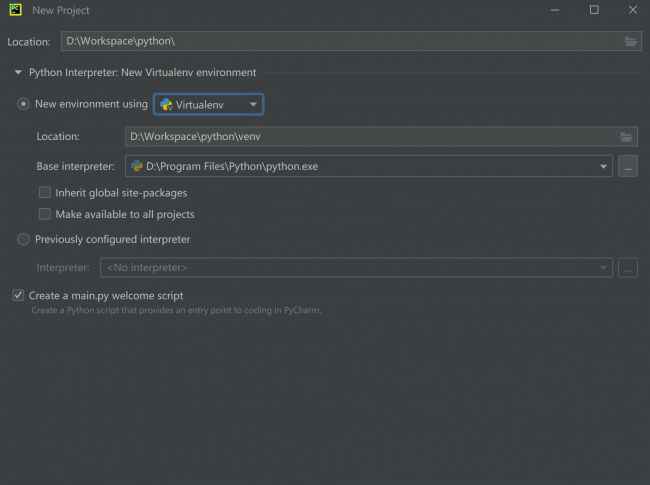Maximize the New Project window

coord(594,10)
